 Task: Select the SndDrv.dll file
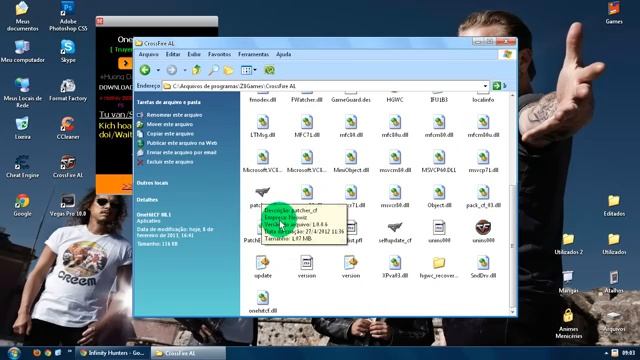[483, 267]
